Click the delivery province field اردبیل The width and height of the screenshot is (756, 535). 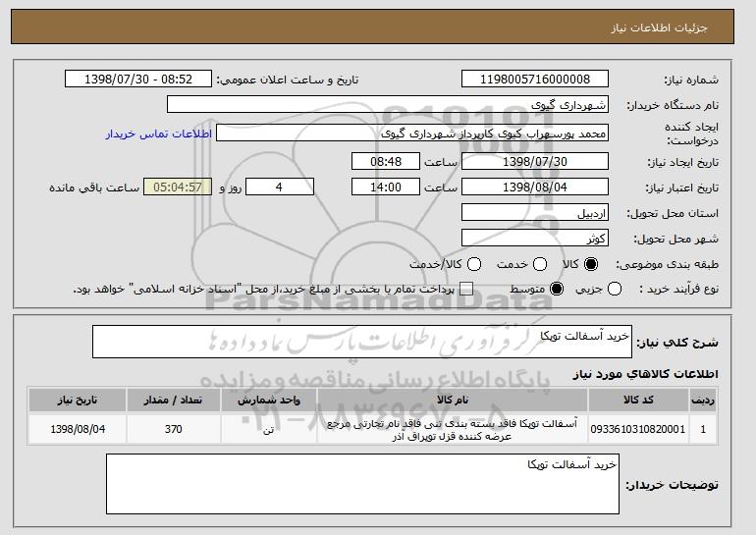(535, 213)
